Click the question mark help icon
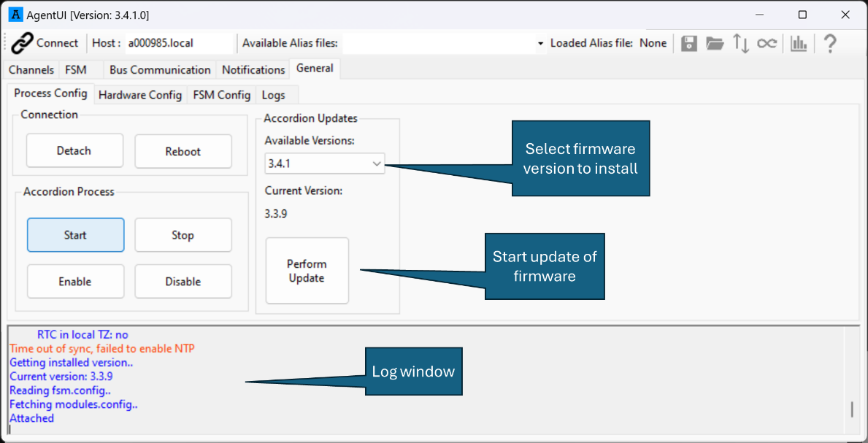This screenshot has width=868, height=443. point(829,44)
